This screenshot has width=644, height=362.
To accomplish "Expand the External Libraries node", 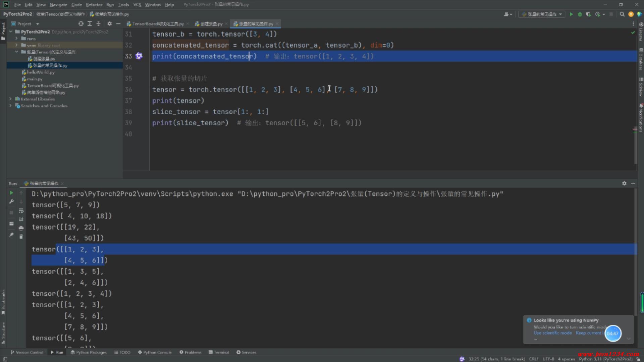I will point(10,99).
